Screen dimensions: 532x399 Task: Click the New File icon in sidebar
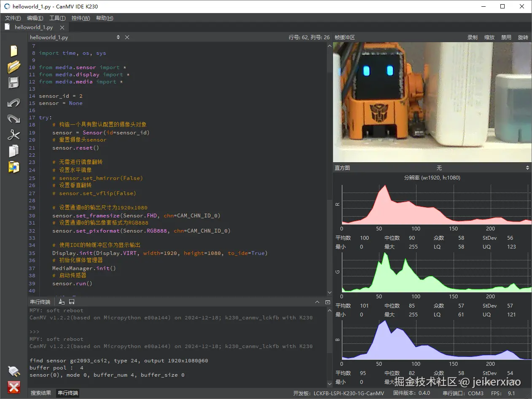(14, 51)
